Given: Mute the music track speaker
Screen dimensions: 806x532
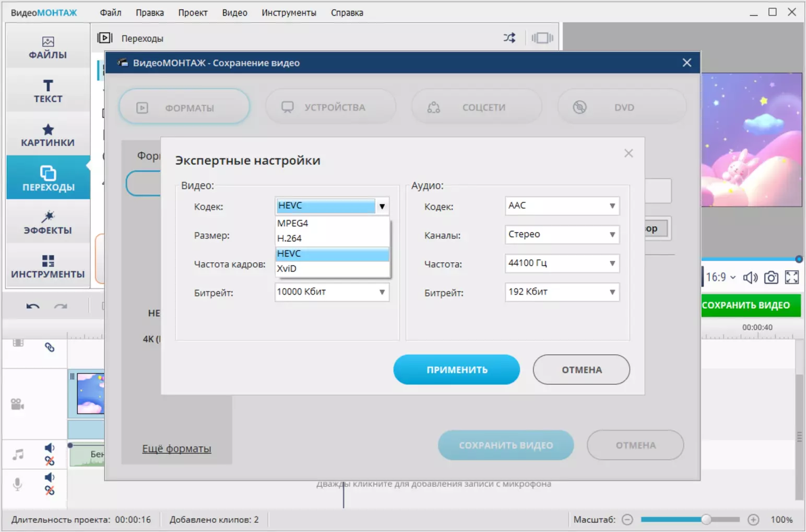Looking at the screenshot, I should (50, 448).
